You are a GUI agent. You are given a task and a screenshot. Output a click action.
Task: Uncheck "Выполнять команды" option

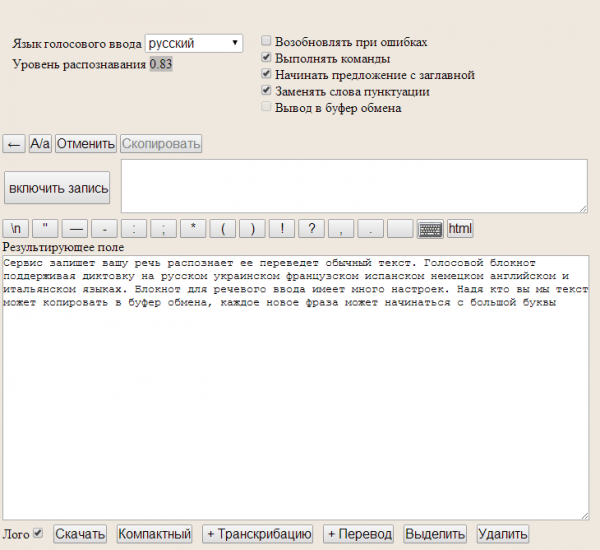coord(266,58)
